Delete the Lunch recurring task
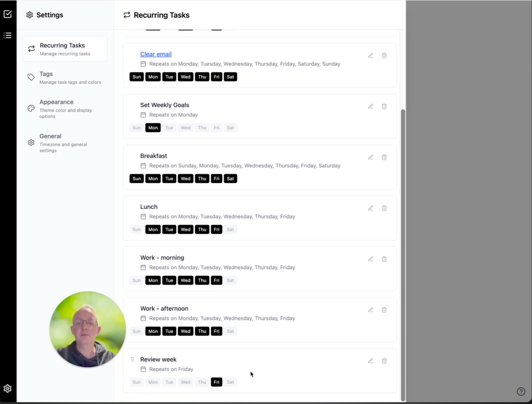 (x=384, y=208)
